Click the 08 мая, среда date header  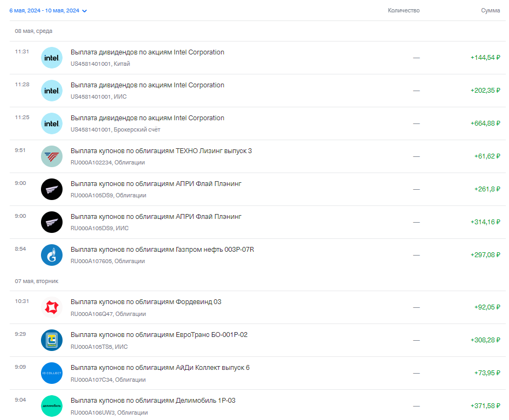click(x=33, y=31)
